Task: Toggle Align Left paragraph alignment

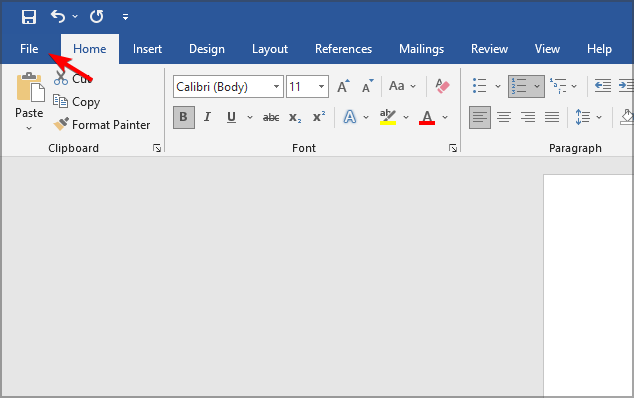Action: [480, 118]
